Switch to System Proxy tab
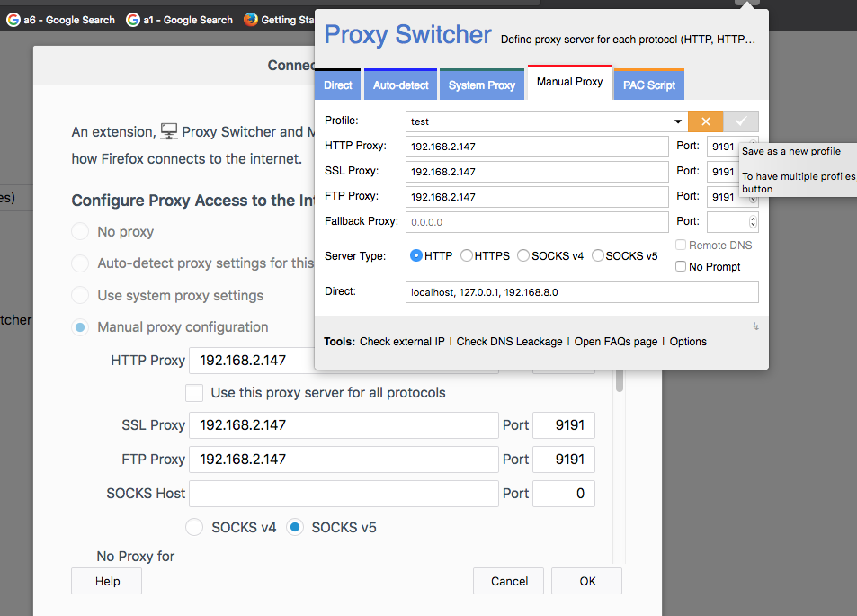The image size is (857, 616). [482, 85]
